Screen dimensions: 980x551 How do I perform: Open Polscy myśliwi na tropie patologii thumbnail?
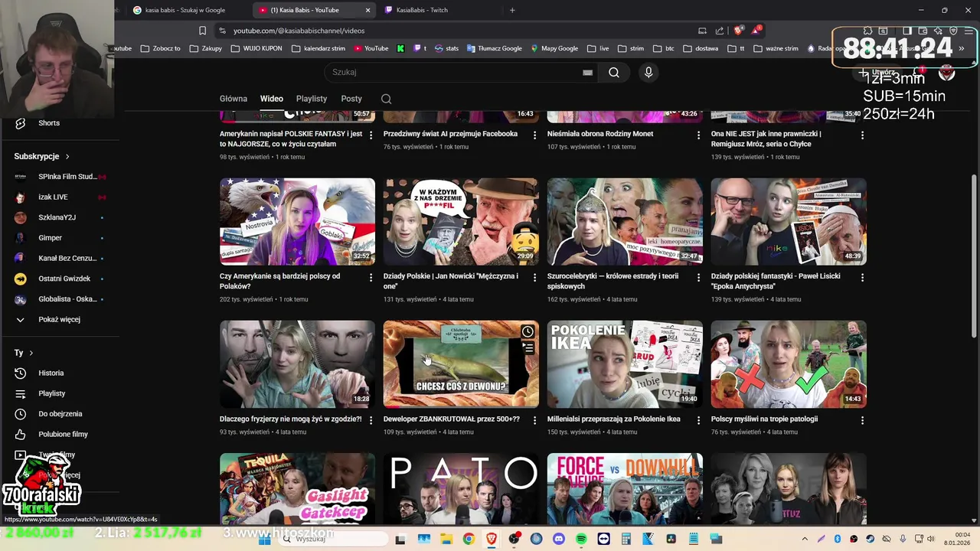pos(789,364)
